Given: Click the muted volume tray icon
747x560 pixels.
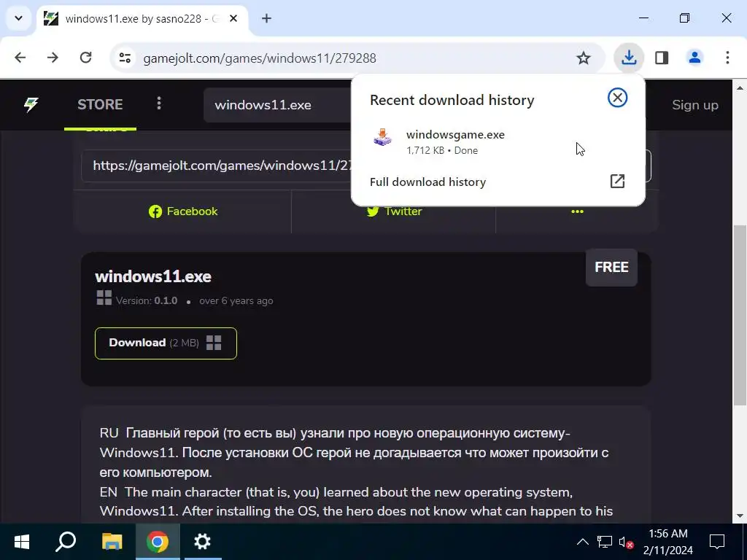Looking at the screenshot, I should tap(627, 542).
